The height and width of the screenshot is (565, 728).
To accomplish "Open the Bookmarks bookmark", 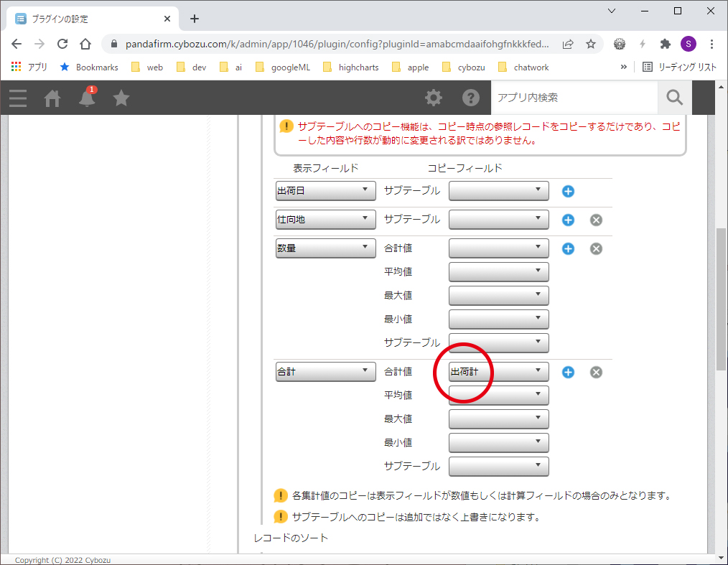I will [x=89, y=67].
